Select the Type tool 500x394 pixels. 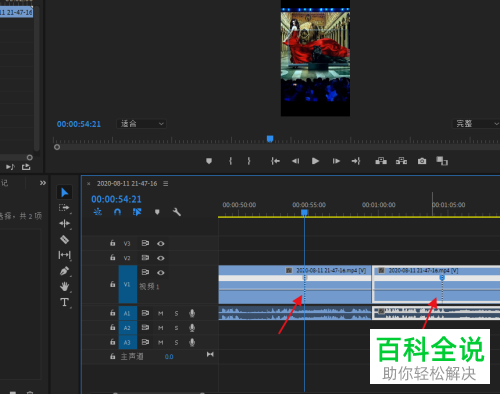click(64, 302)
